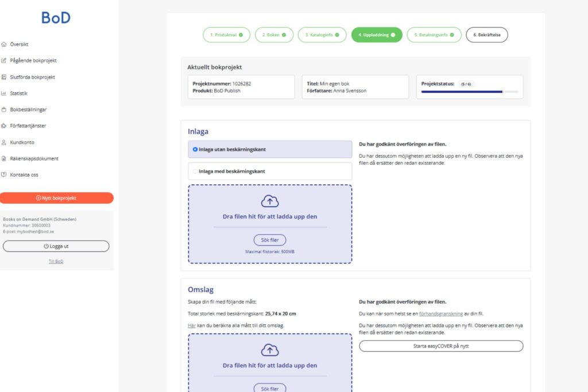Click 'Aktuellt bokprojekt' heading
Viewport: 588px width, 392px height.
click(x=215, y=67)
